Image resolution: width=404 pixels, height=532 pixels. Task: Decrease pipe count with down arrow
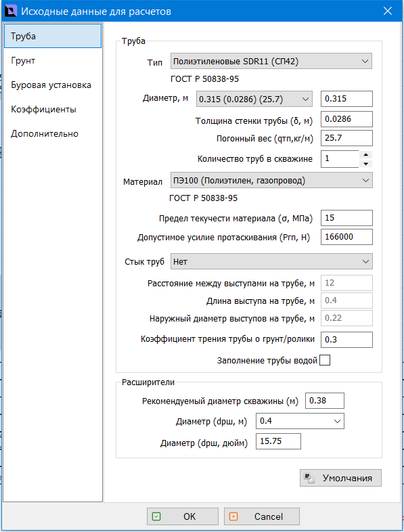(x=365, y=164)
